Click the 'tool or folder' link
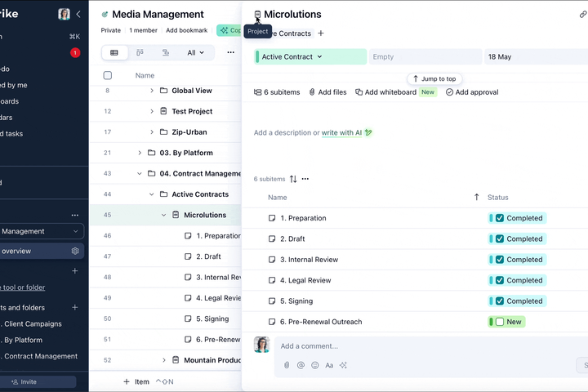The width and height of the screenshot is (588, 392). tap(24, 287)
